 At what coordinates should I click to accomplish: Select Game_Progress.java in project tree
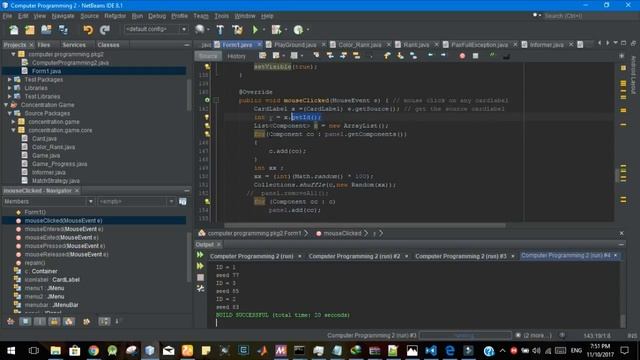pyautogui.click(x=59, y=164)
